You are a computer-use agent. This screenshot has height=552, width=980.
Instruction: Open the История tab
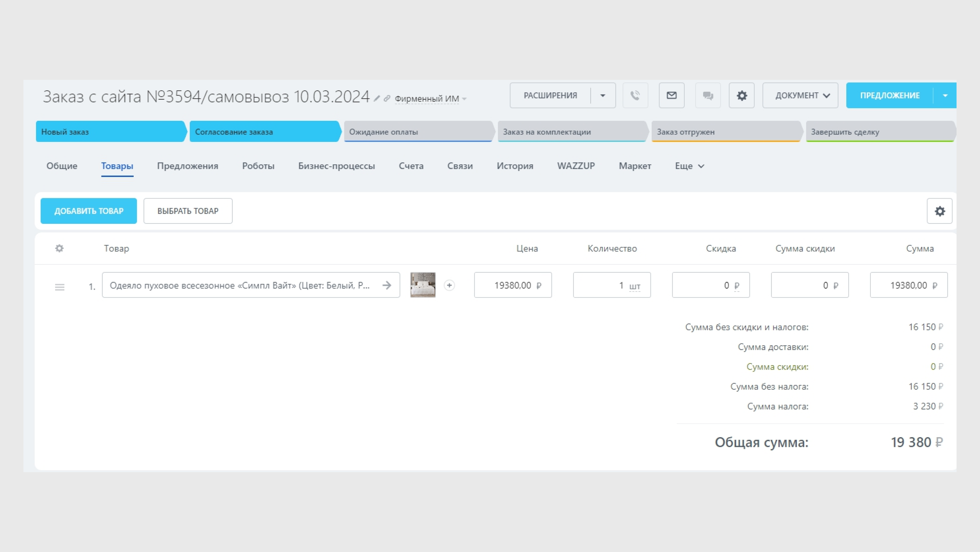[x=515, y=166]
